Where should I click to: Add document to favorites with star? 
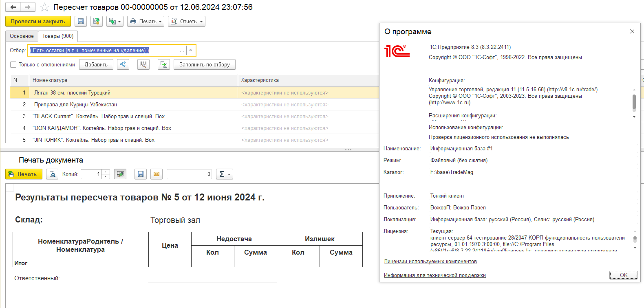44,7
